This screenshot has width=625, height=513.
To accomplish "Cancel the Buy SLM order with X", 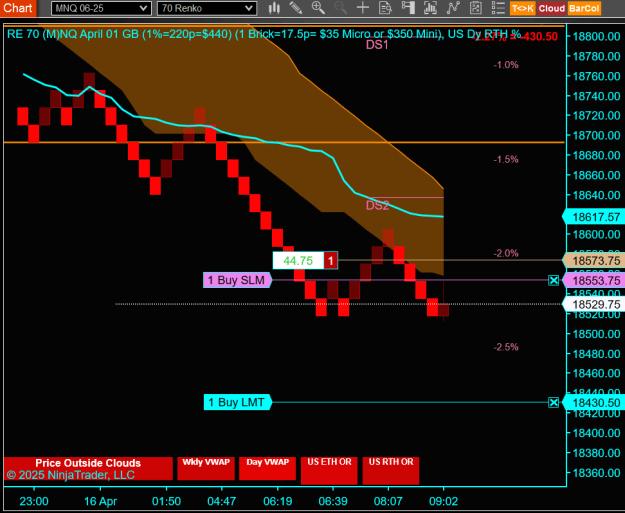I will [x=553, y=281].
